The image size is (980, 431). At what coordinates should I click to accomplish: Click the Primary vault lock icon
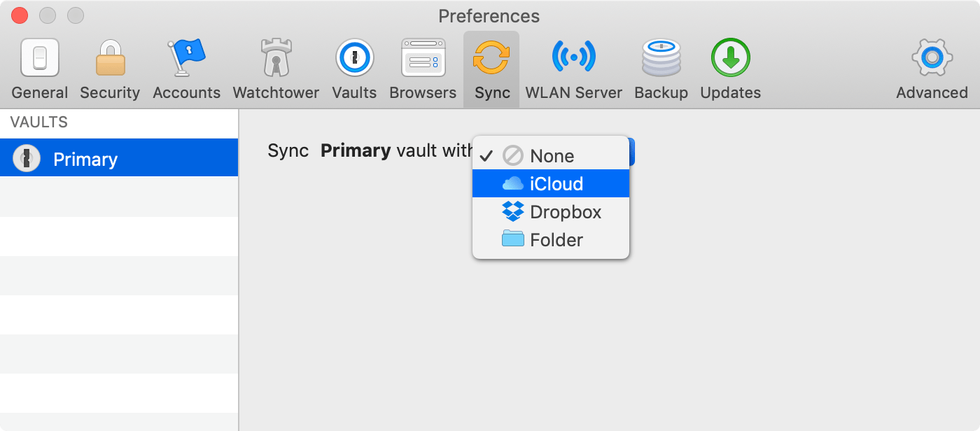point(26,157)
